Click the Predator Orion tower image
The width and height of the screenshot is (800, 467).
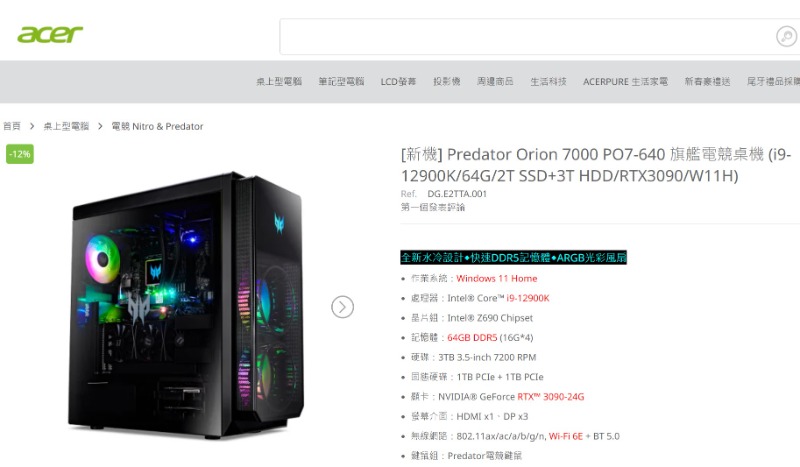pos(186,305)
